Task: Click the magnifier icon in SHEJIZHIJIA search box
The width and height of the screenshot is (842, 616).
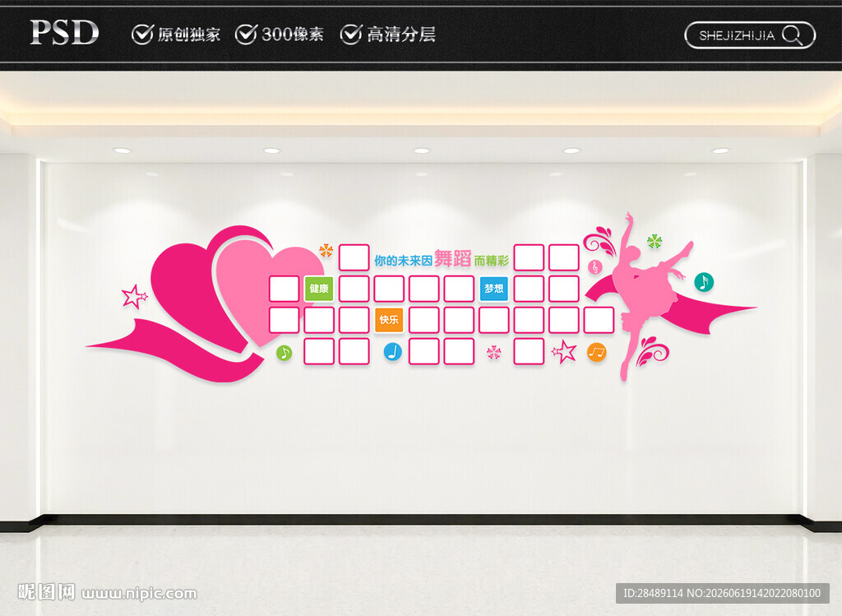Action: 793,35
